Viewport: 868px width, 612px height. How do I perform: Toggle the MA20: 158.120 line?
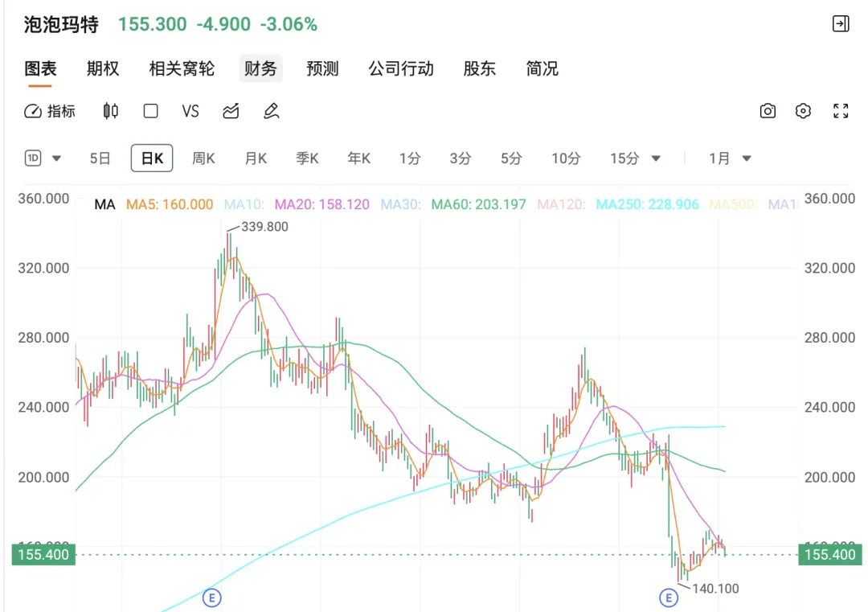click(x=321, y=204)
